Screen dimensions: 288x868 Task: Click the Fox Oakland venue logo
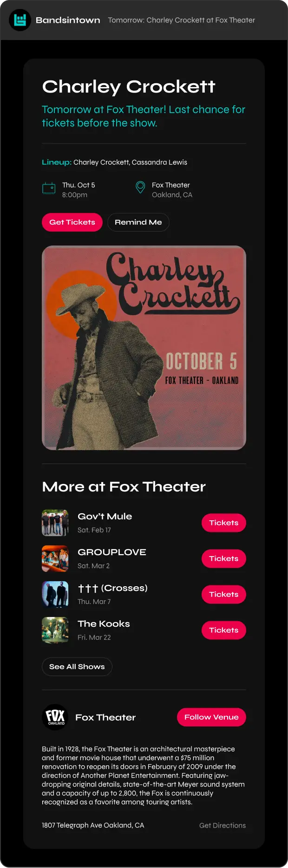[x=55, y=717]
